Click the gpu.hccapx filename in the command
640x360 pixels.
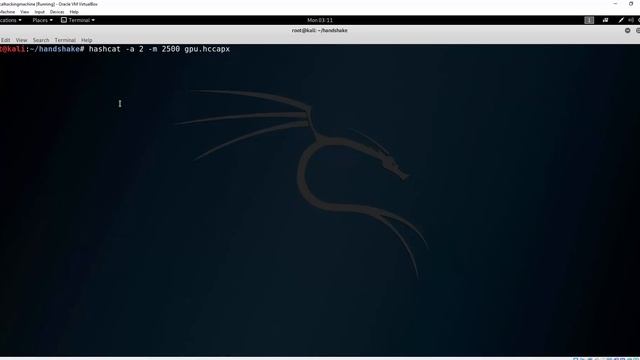[207, 49]
